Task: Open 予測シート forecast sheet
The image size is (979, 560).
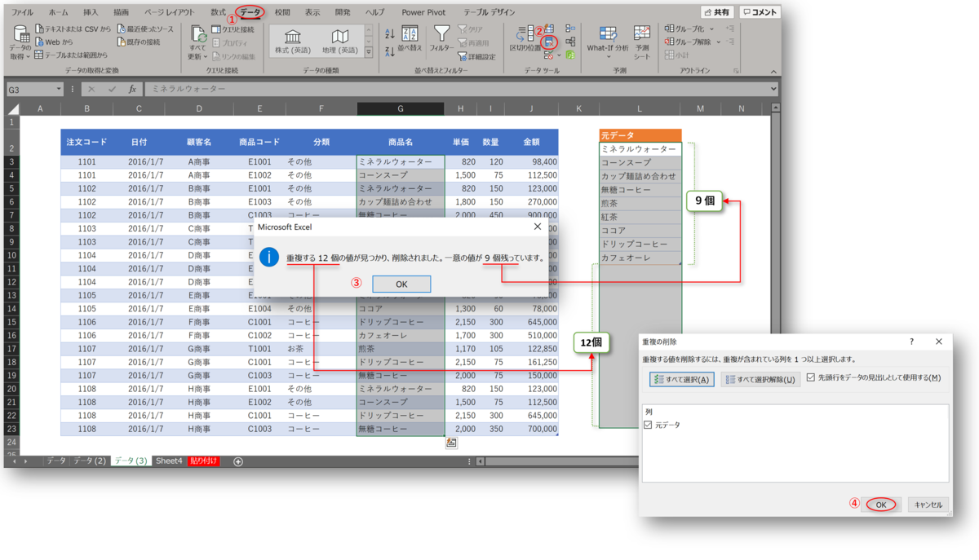Action: pos(642,41)
